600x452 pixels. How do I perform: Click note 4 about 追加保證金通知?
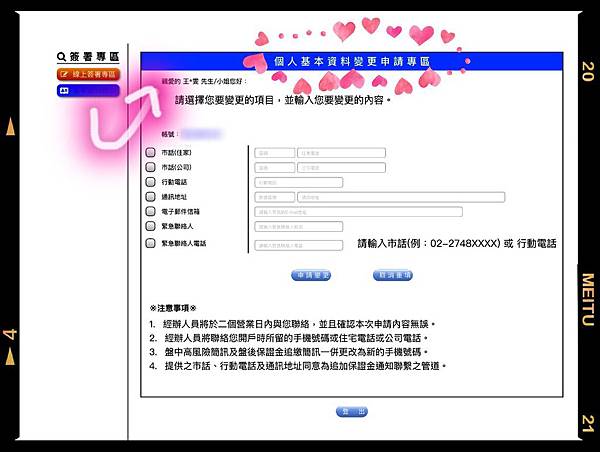pyautogui.click(x=298, y=366)
